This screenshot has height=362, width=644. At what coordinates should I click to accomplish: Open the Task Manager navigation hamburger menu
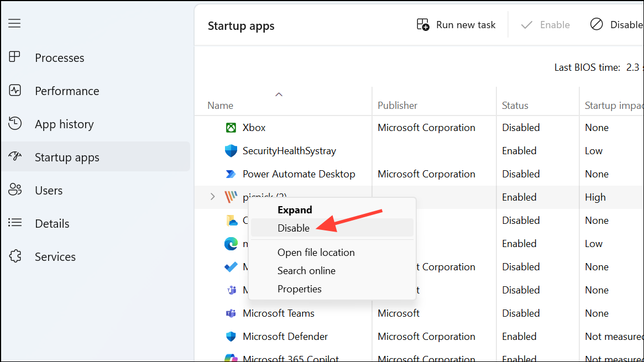coord(14,23)
